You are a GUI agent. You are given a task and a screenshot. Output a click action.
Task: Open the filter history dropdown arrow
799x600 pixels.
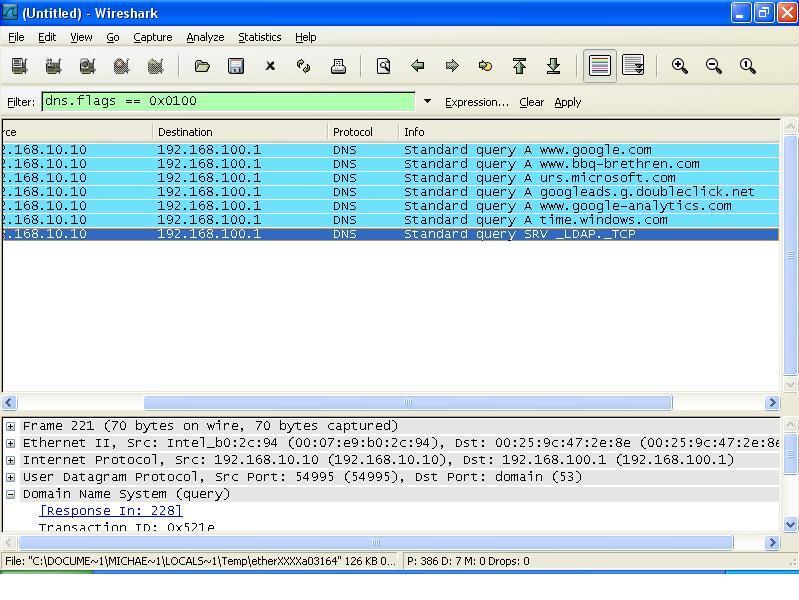[x=427, y=102]
